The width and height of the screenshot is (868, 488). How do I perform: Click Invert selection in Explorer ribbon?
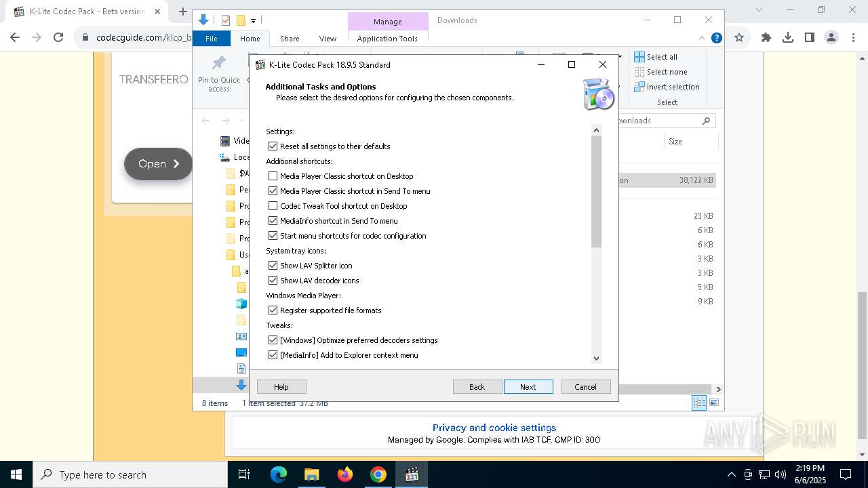(667, 87)
